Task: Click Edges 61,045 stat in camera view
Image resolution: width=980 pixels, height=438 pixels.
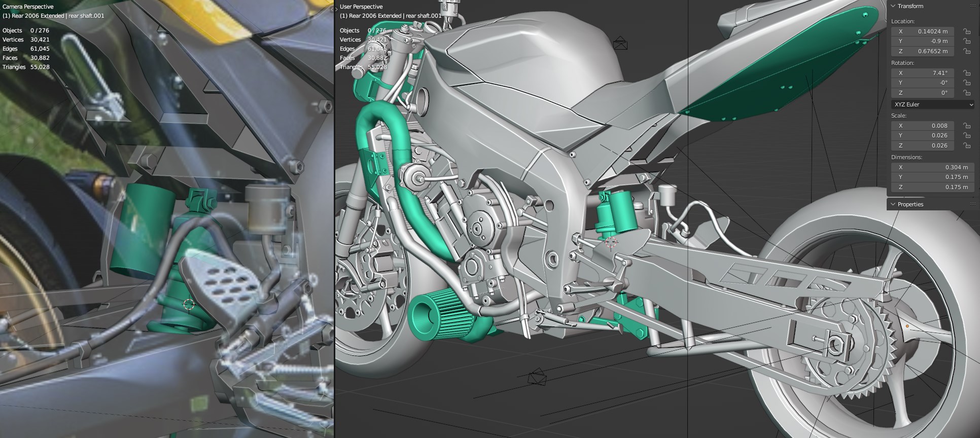Action: point(26,49)
